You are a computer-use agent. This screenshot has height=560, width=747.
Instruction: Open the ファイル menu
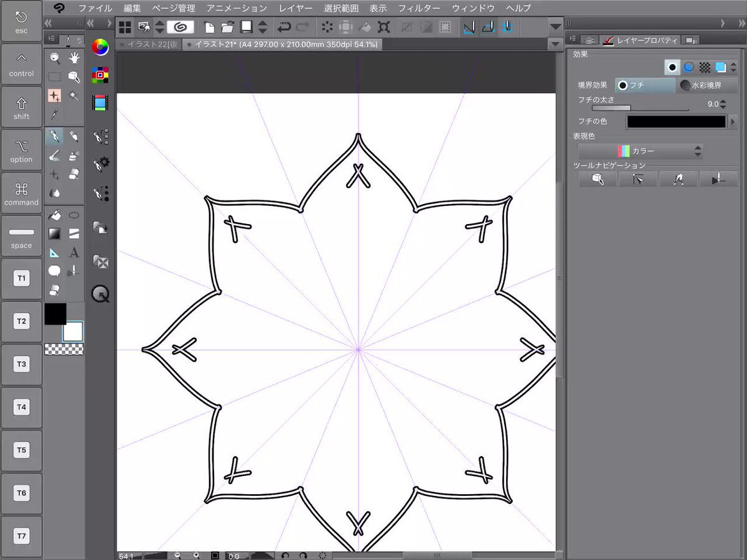pyautogui.click(x=95, y=8)
